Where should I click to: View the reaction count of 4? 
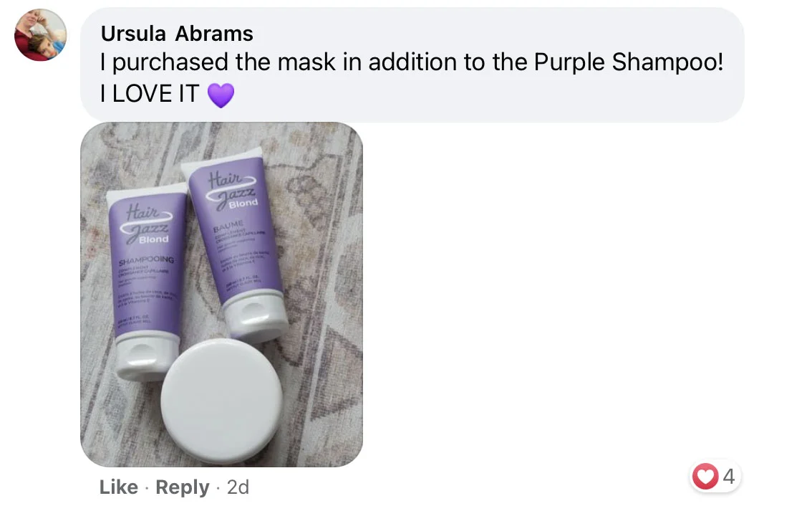(729, 476)
